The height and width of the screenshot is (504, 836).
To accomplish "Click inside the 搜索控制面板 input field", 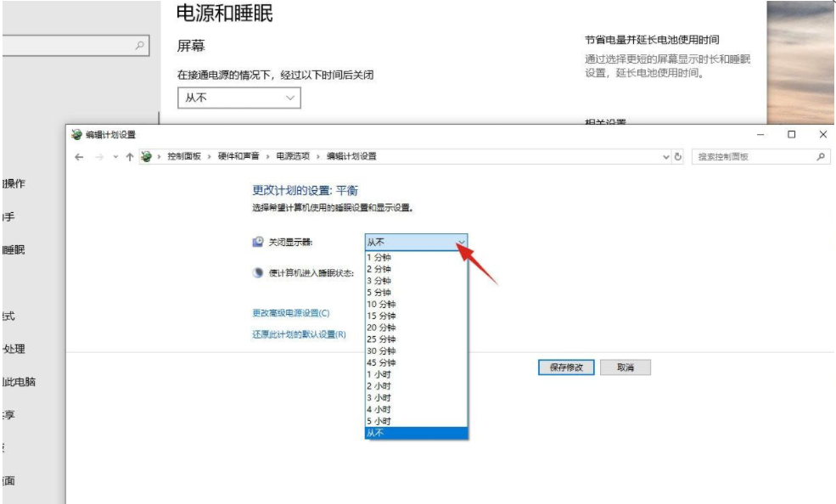I will click(x=755, y=156).
